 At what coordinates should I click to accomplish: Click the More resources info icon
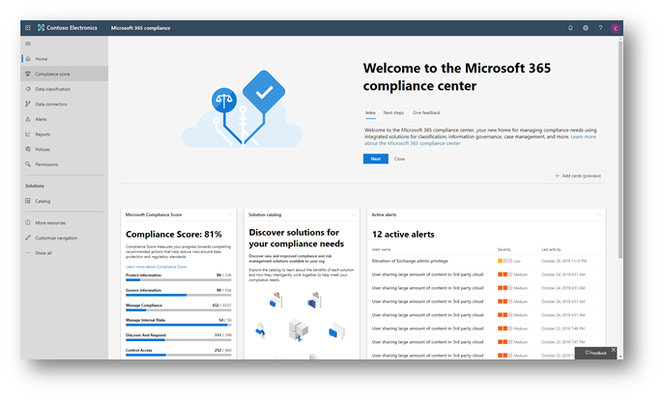click(28, 222)
